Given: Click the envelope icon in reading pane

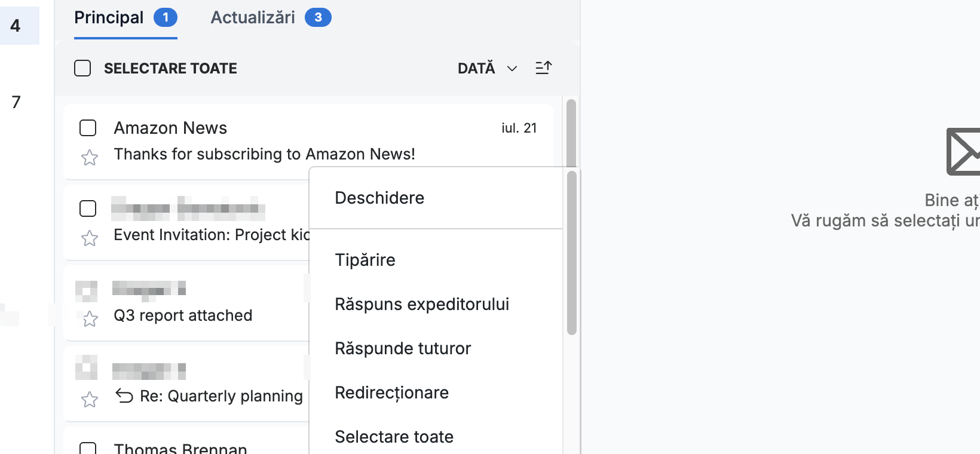Looking at the screenshot, I should [963, 152].
